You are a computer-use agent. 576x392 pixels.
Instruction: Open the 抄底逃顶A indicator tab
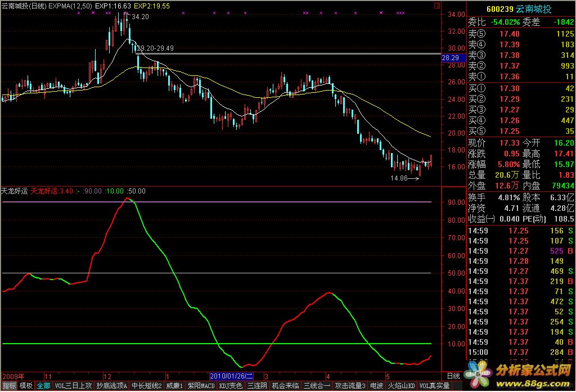coord(112,385)
